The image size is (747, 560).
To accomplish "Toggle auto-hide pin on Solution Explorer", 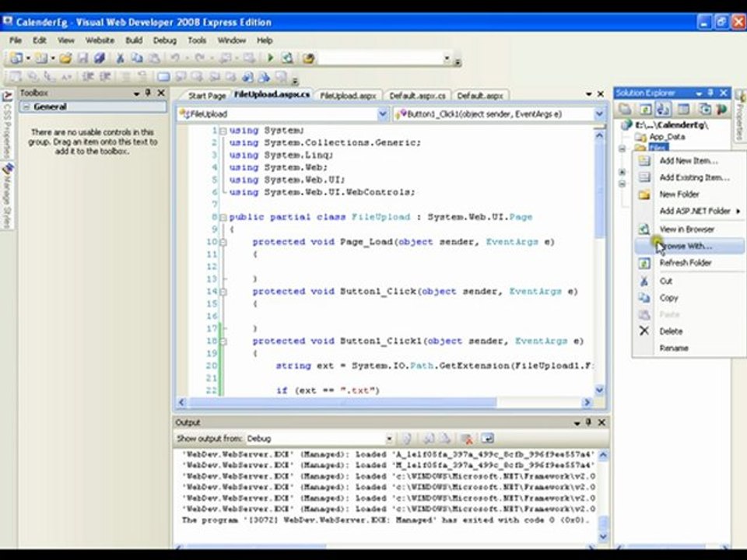I will (710, 93).
